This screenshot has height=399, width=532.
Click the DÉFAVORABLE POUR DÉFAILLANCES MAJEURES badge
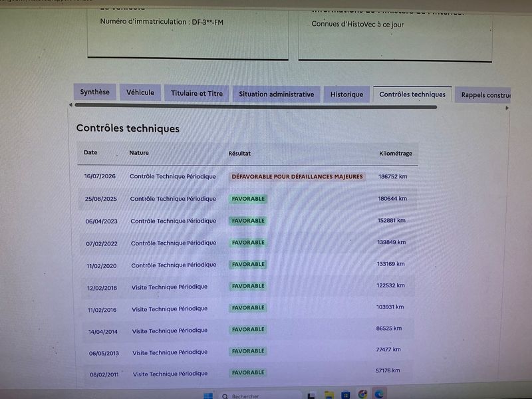tap(297, 176)
